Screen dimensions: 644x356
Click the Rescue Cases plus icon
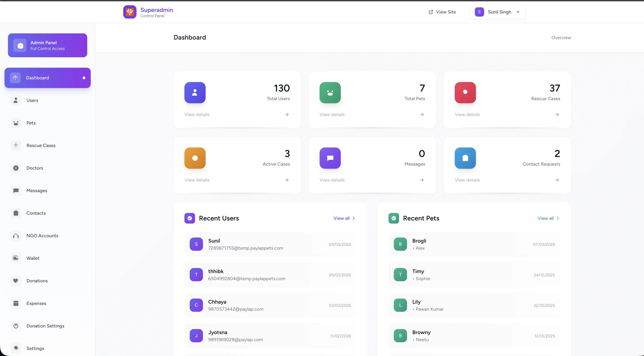pyautogui.click(x=16, y=145)
